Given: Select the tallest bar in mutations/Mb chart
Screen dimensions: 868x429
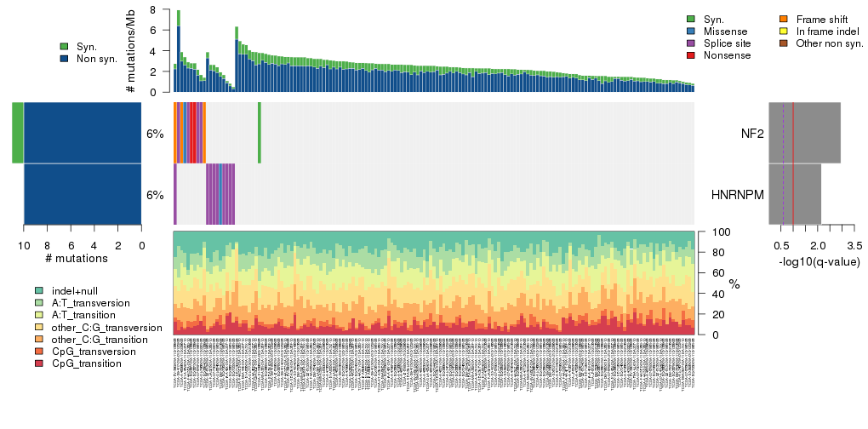Looking at the screenshot, I should point(178,51).
